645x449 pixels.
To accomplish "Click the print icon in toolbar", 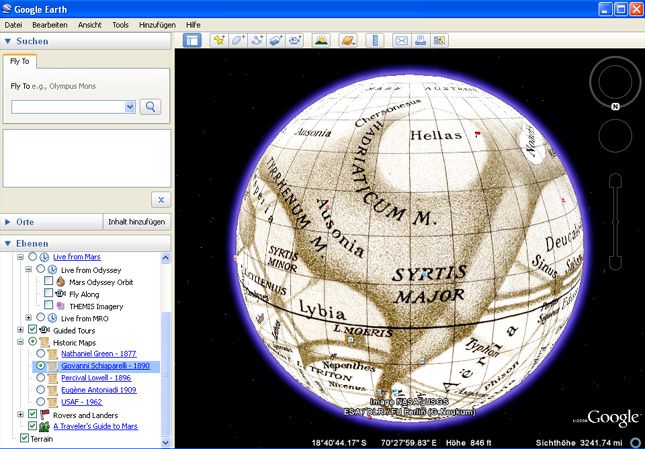I will click(420, 40).
